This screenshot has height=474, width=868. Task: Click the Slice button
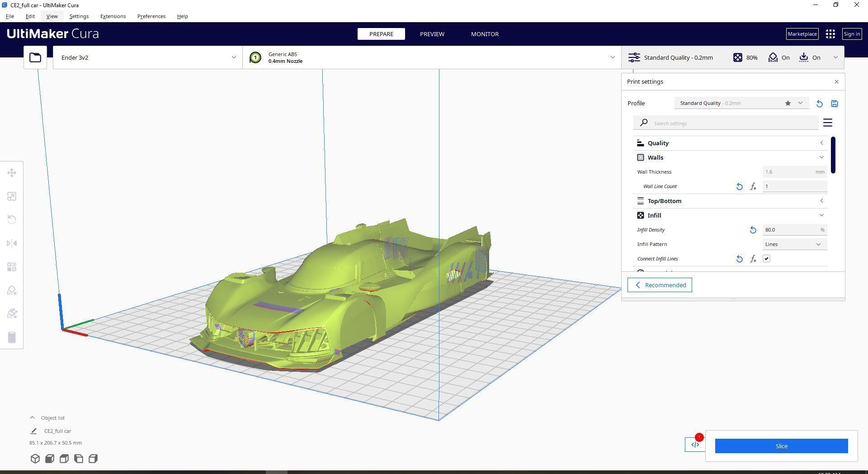point(781,446)
